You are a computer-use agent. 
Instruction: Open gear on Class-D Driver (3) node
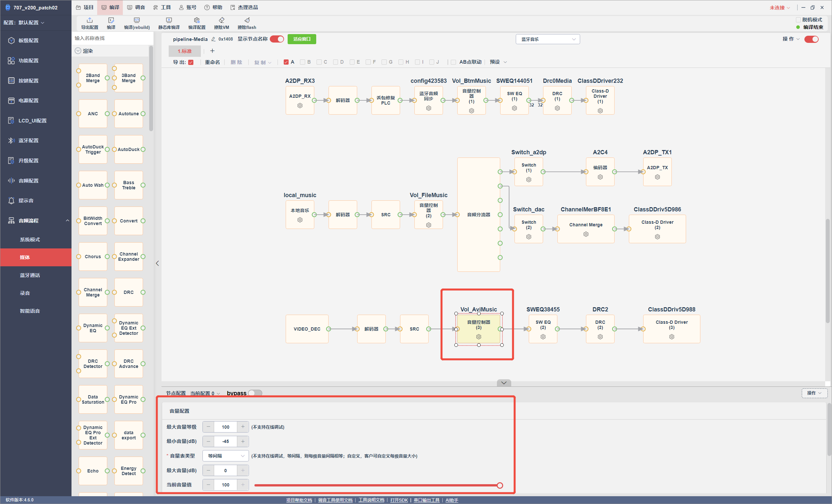click(671, 337)
